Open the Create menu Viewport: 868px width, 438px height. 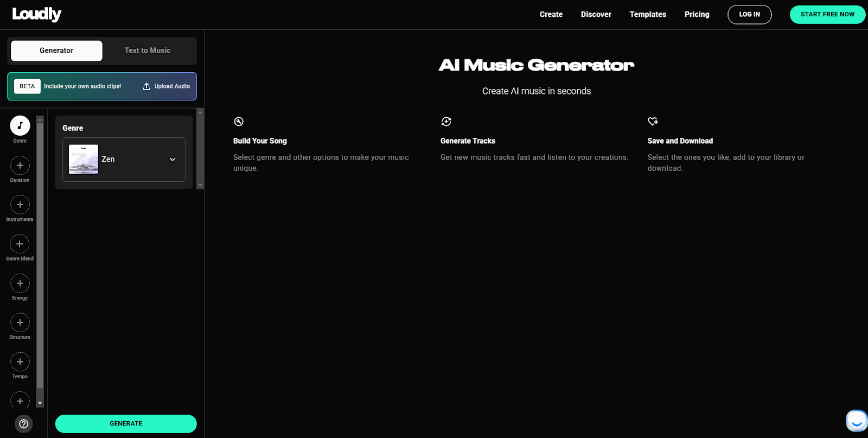[x=551, y=15]
